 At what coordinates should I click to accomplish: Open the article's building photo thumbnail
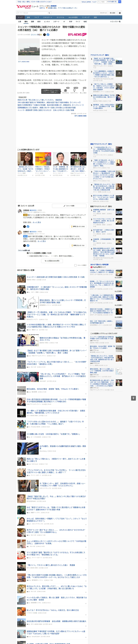coord(29,49)
